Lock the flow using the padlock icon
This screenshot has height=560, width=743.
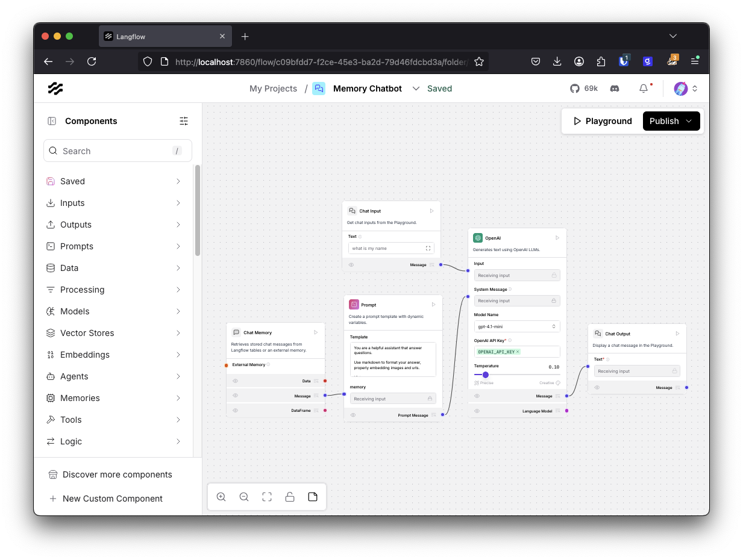pos(290,496)
